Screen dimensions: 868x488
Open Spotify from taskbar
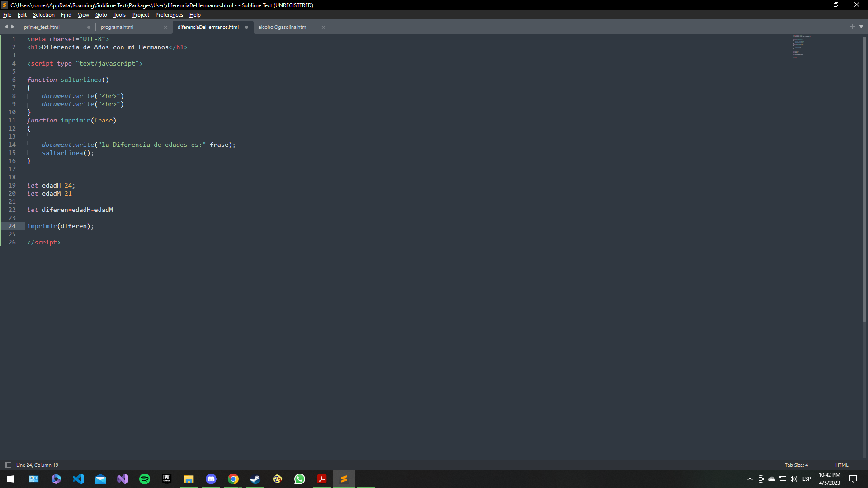(x=145, y=479)
